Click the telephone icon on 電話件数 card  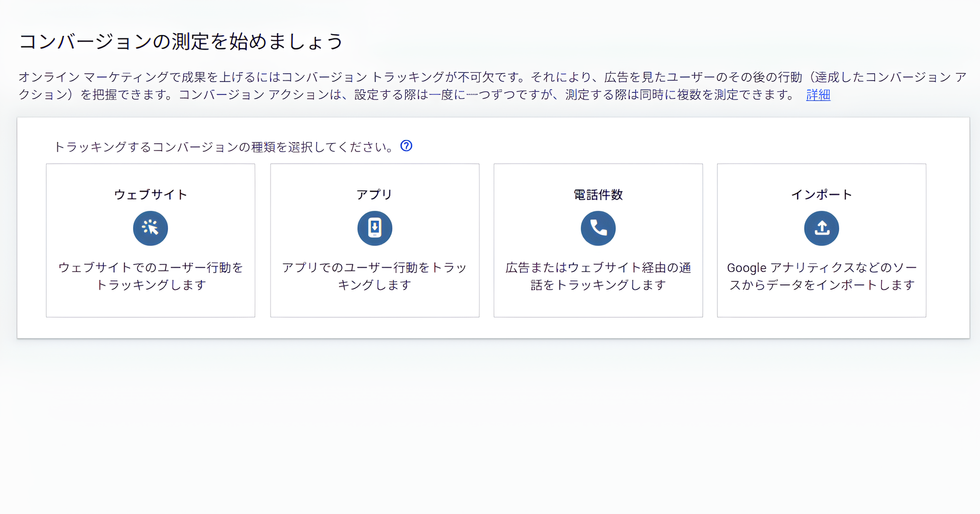(x=598, y=228)
